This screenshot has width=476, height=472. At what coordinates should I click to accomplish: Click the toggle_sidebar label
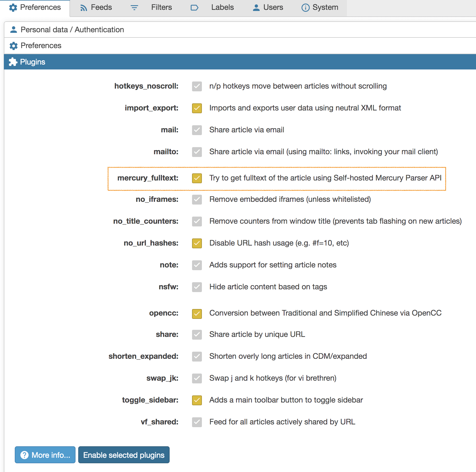(150, 400)
